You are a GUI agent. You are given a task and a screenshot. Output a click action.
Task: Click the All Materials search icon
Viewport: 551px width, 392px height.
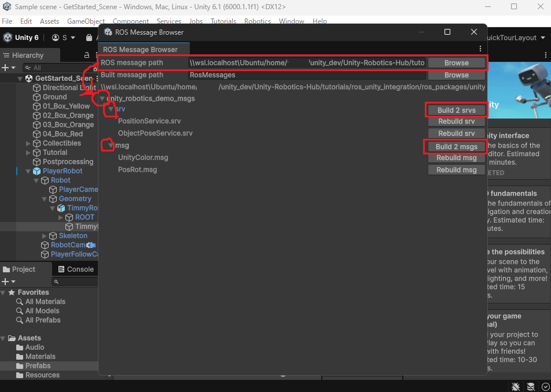[x=20, y=301]
